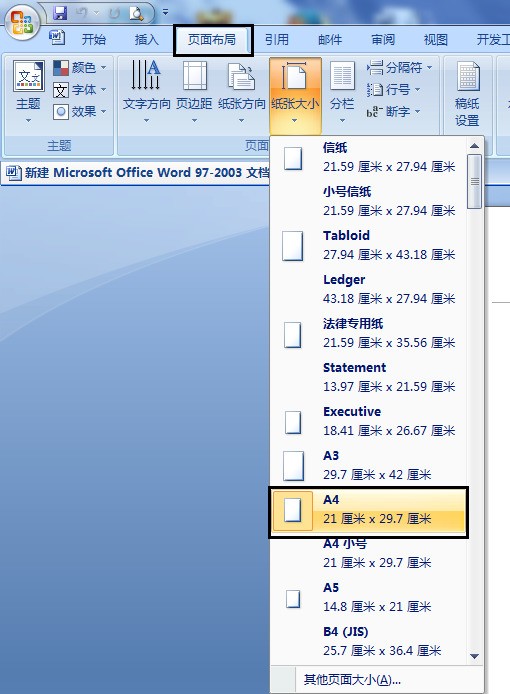
Task: Expand quick access toolbar customize arrow
Action: (165, 12)
